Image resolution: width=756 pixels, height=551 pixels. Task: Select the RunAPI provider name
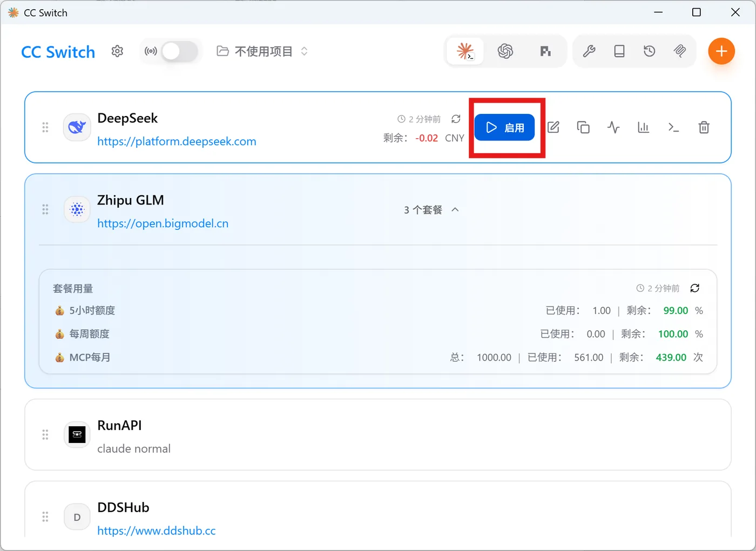click(119, 425)
